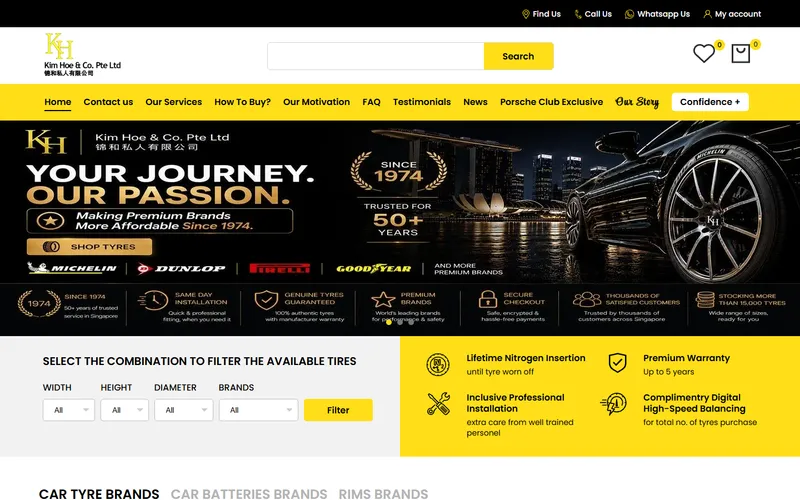This screenshot has height=500, width=800.
Task: Click the My account person icon
Action: pyautogui.click(x=707, y=14)
